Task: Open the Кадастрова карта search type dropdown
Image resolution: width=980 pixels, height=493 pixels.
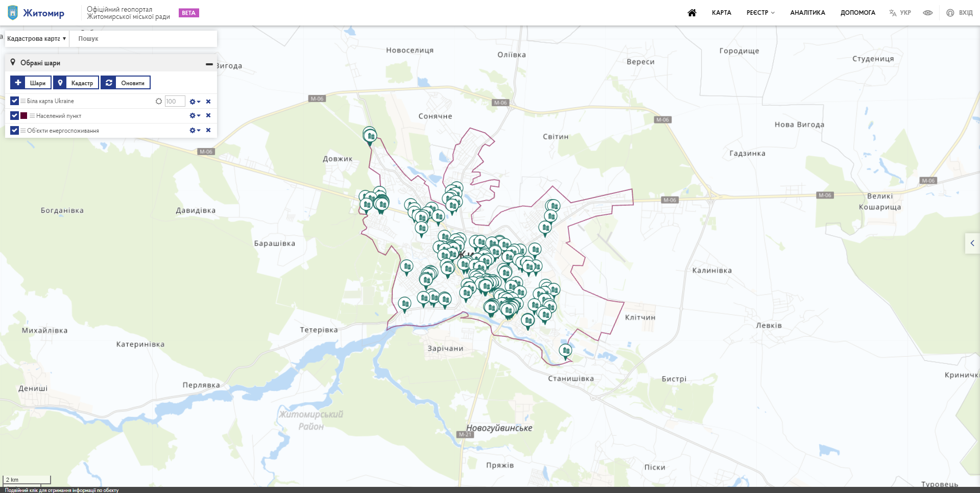Action: coord(37,39)
